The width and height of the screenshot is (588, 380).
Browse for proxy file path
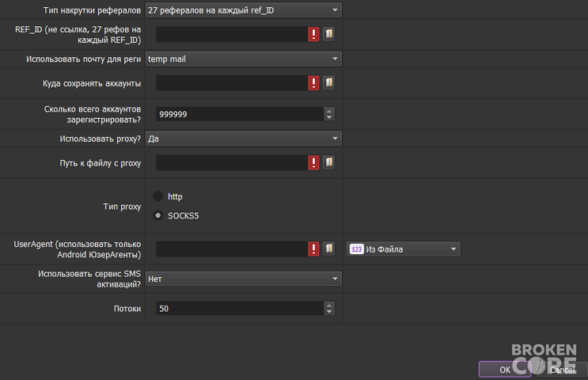pos(329,163)
